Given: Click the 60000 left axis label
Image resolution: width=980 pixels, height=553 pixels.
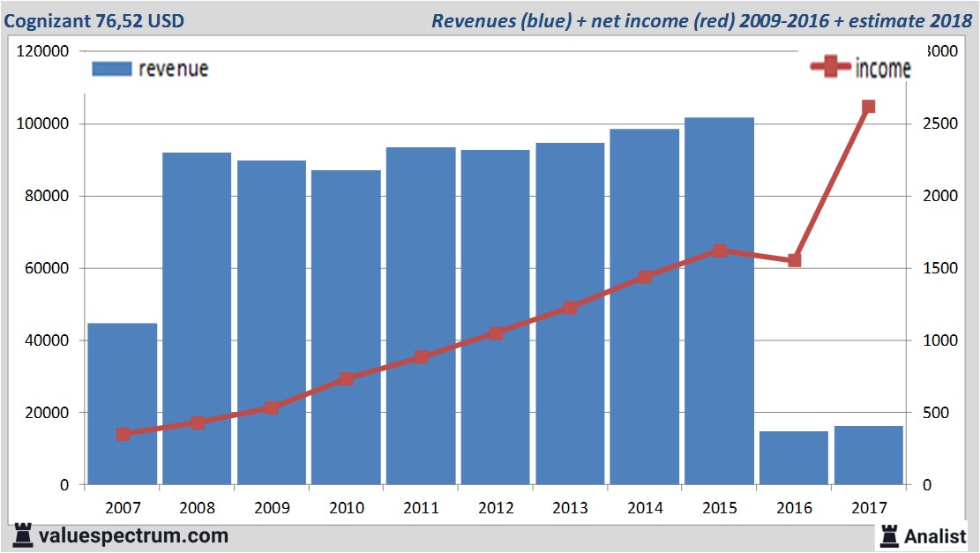Looking at the screenshot, I should click(x=47, y=268).
